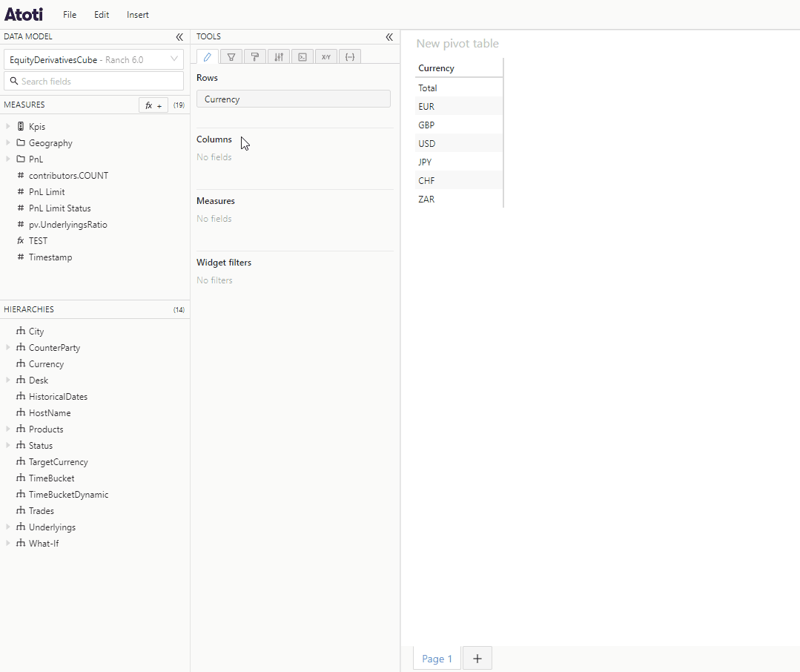Click the fx icon beside TEST measure
Image resolution: width=800 pixels, height=672 pixels.
[x=21, y=240]
